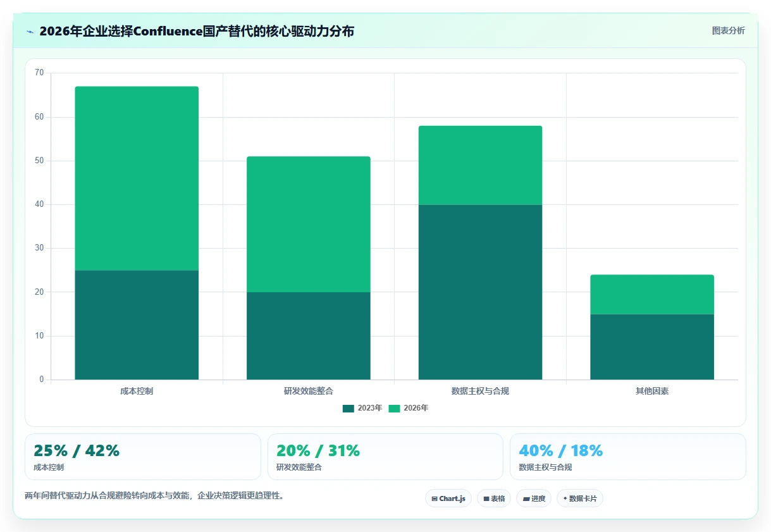
Task: Select the 研发效能整合 2023年 dark bar segment
Action: click(309, 336)
